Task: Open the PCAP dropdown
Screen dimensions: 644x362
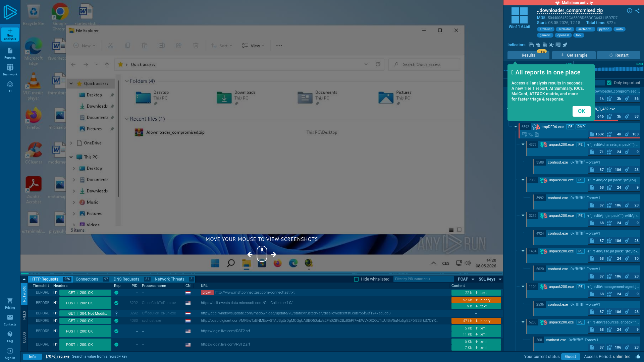Action: [466, 279]
